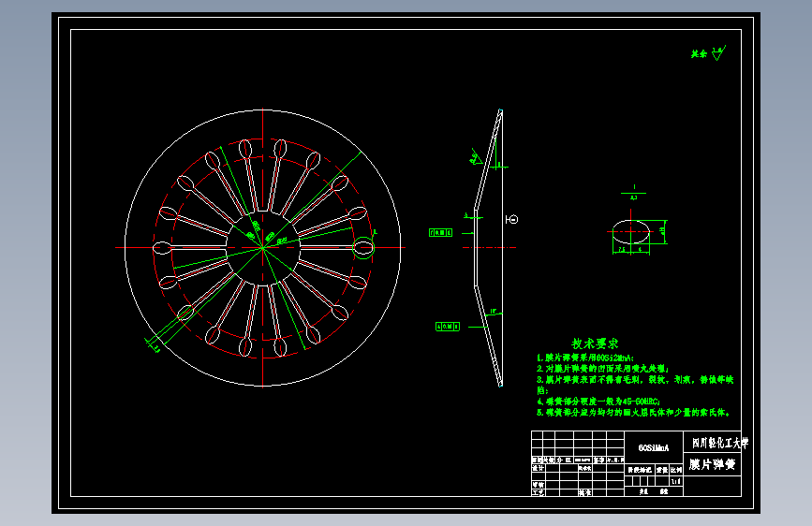
Task: Click the 比例 header cell
Action: pos(676,470)
